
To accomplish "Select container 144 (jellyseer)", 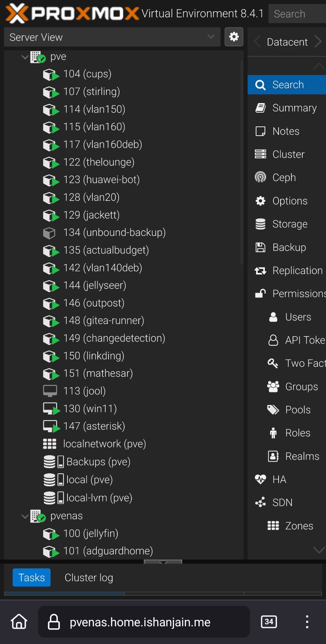I will click(x=94, y=285).
